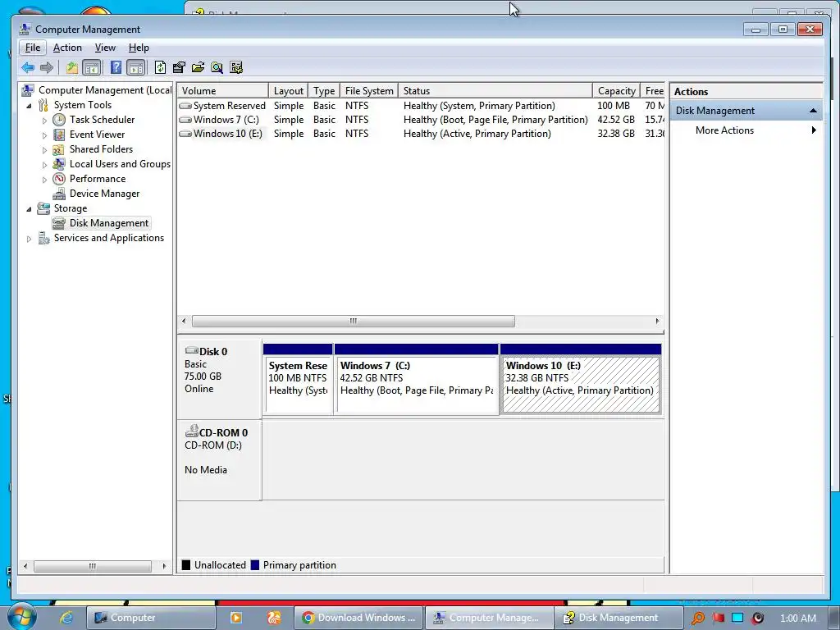Screen dimensions: 840x630
Task: Click the Back arrow in the toolbar
Action: point(28,67)
